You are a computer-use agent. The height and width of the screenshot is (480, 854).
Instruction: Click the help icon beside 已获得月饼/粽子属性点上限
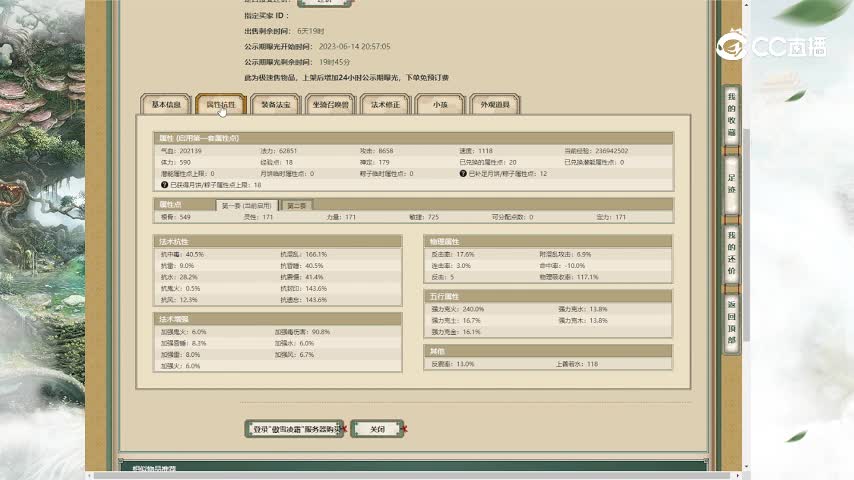tap(165, 185)
